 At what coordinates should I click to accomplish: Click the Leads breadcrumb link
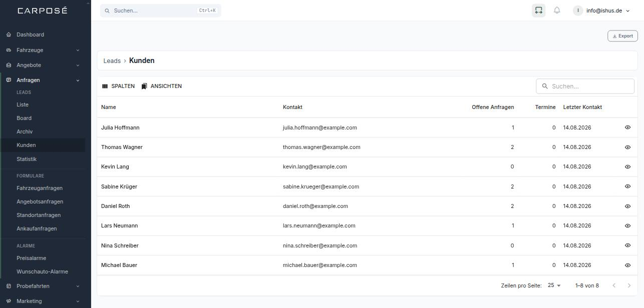coord(112,60)
